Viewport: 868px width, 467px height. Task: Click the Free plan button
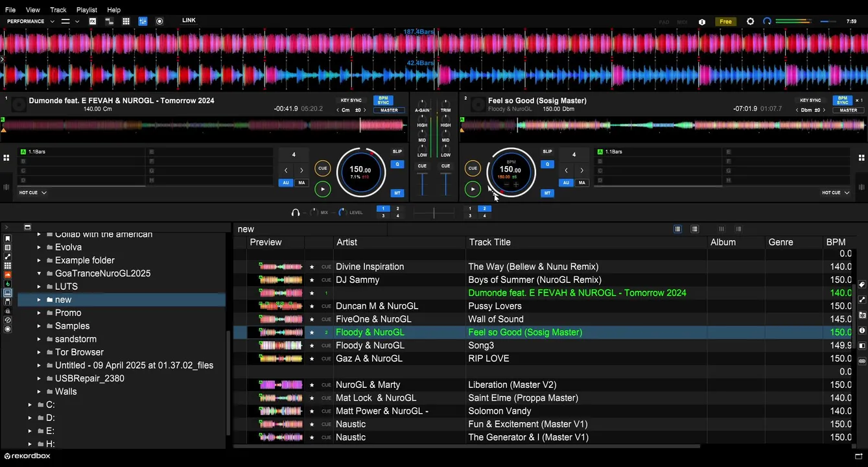pyautogui.click(x=725, y=21)
